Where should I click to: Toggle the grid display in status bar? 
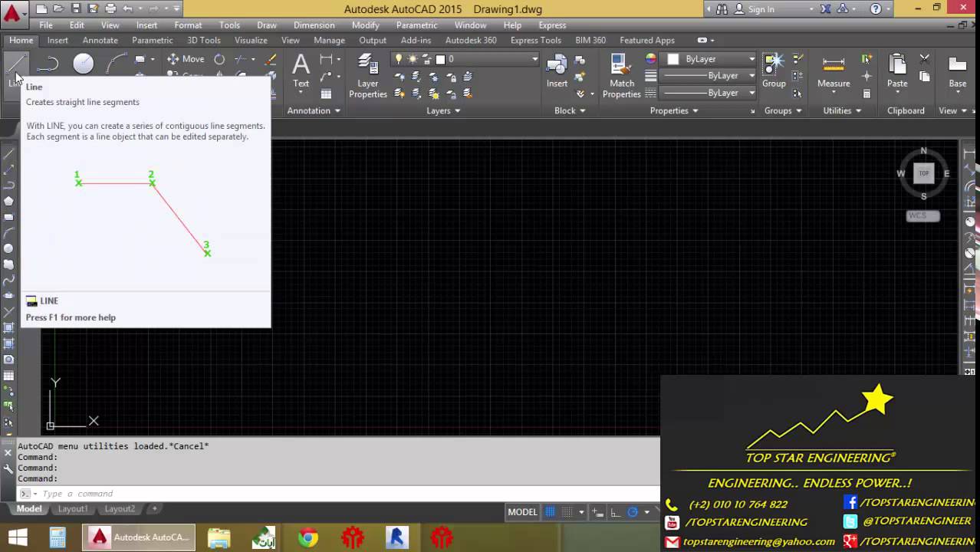tap(550, 512)
